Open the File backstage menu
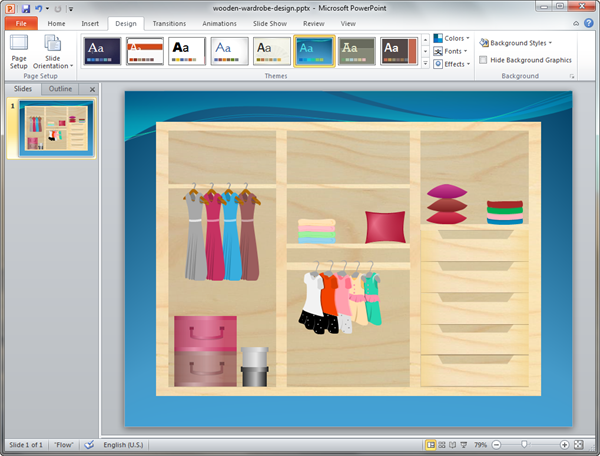The width and height of the screenshot is (600, 456). click(20, 22)
